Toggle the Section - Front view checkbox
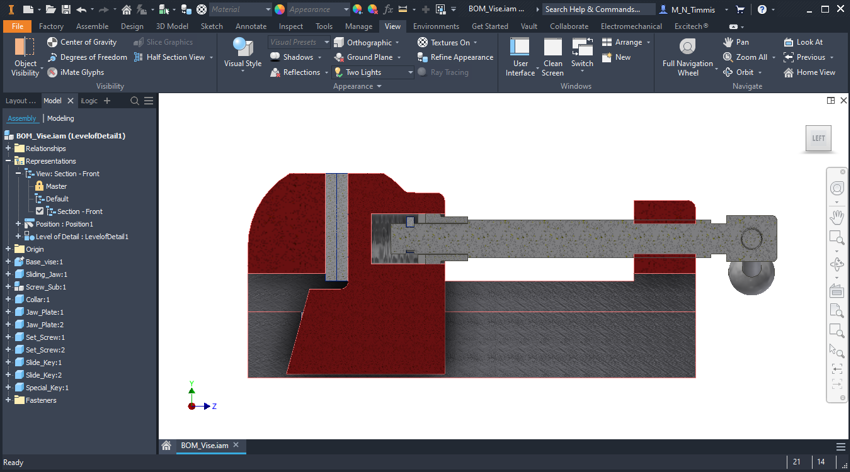Image resolution: width=850 pixels, height=472 pixels. point(40,211)
